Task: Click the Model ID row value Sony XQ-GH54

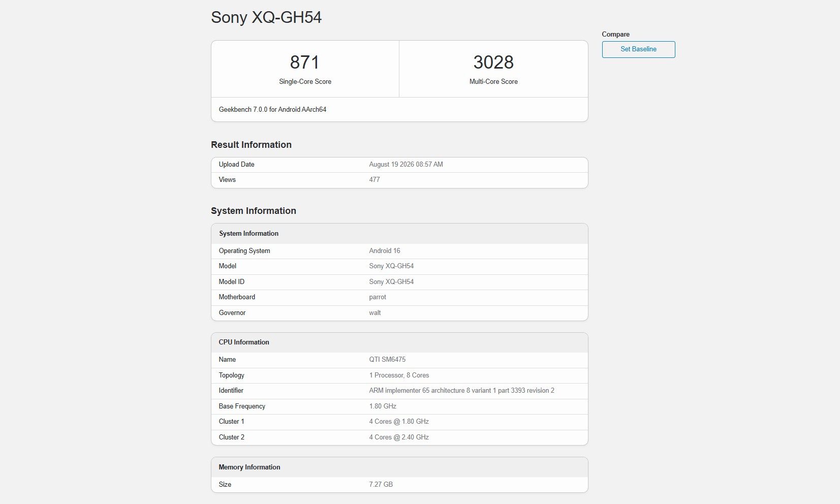Action: click(x=391, y=282)
